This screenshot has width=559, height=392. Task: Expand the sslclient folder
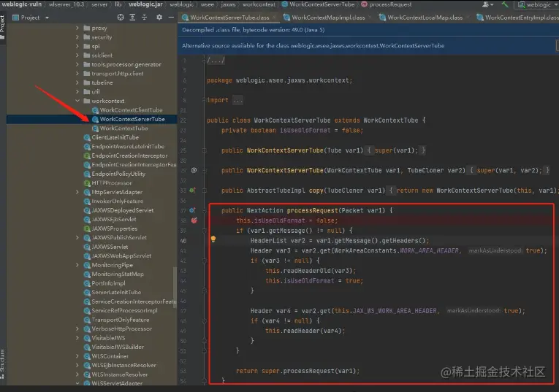(77, 55)
